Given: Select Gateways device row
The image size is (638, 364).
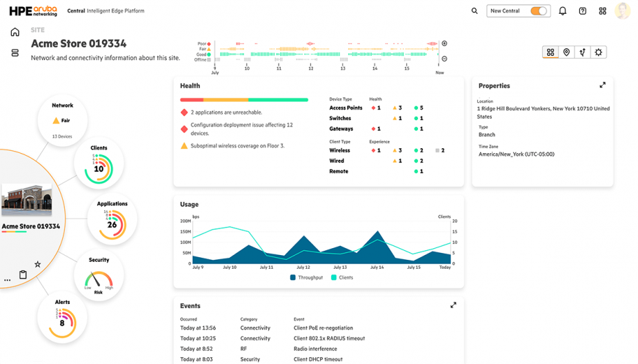Looking at the screenshot, I should (x=377, y=129).
